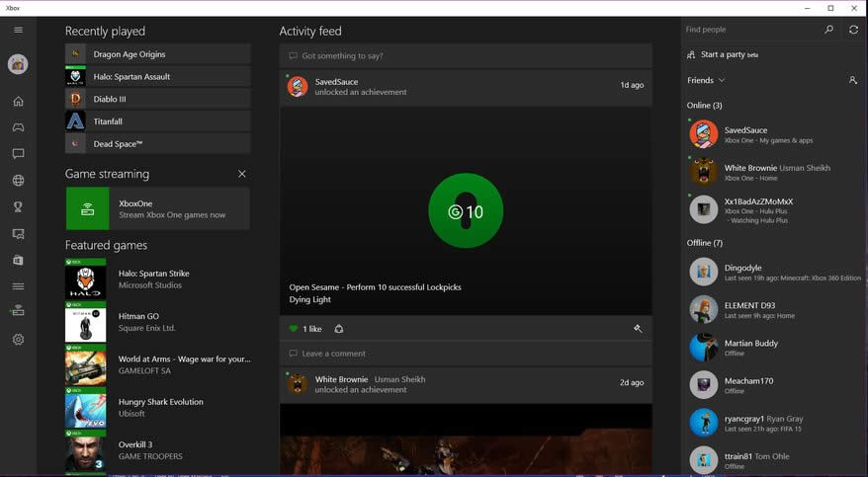The image size is (868, 477).
Task: Go to Home in the left sidebar
Action: click(18, 101)
